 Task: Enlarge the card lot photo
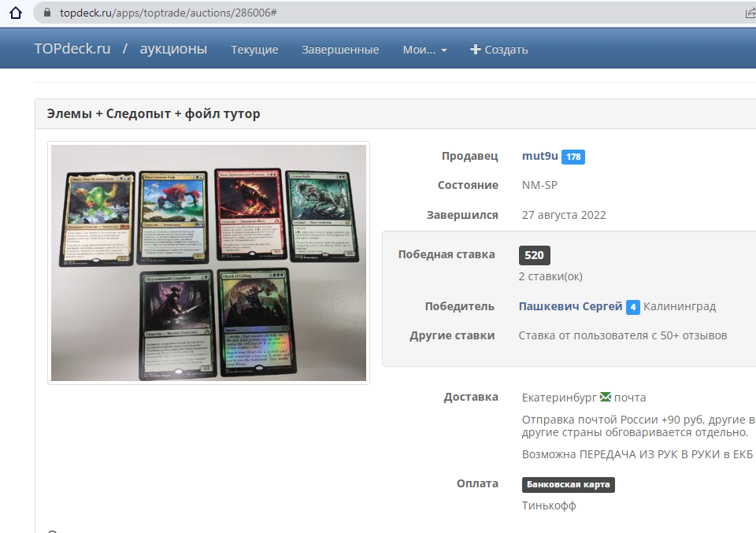click(209, 263)
